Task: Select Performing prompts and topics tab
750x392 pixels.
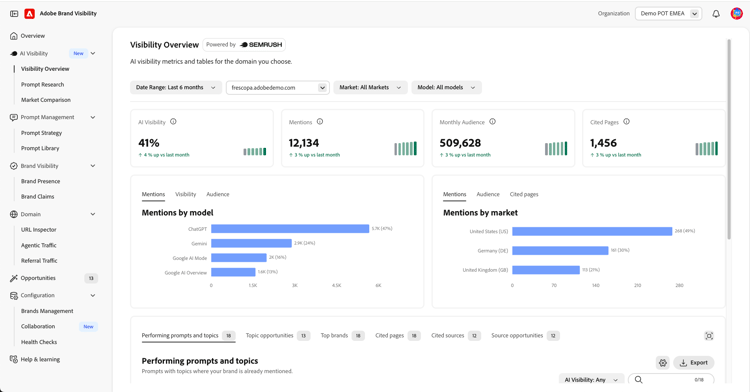Action: pyautogui.click(x=188, y=336)
